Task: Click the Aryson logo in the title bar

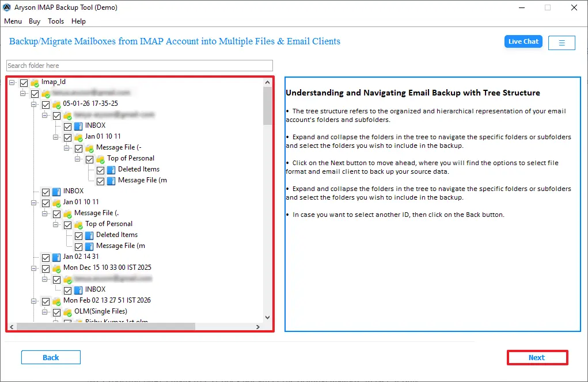Action: (x=7, y=7)
